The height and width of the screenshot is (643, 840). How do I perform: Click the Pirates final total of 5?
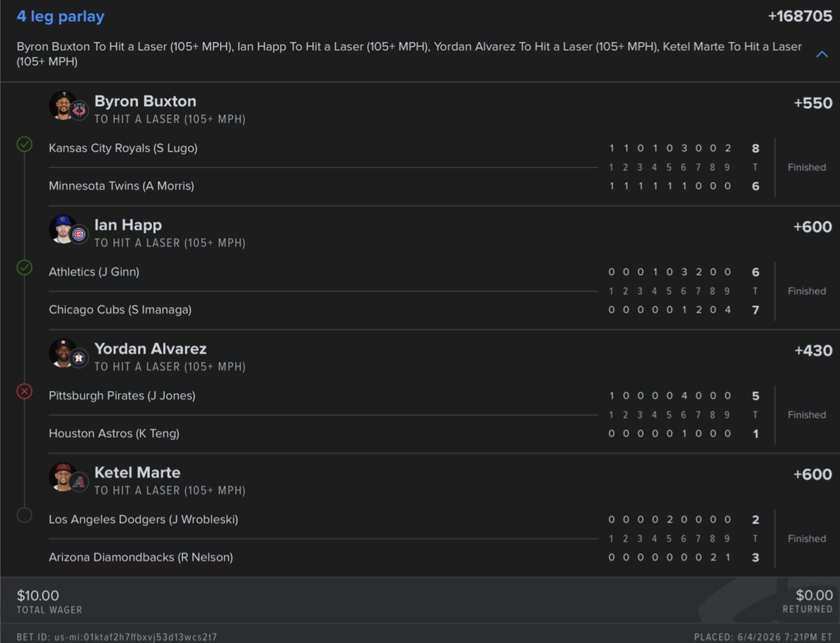755,396
